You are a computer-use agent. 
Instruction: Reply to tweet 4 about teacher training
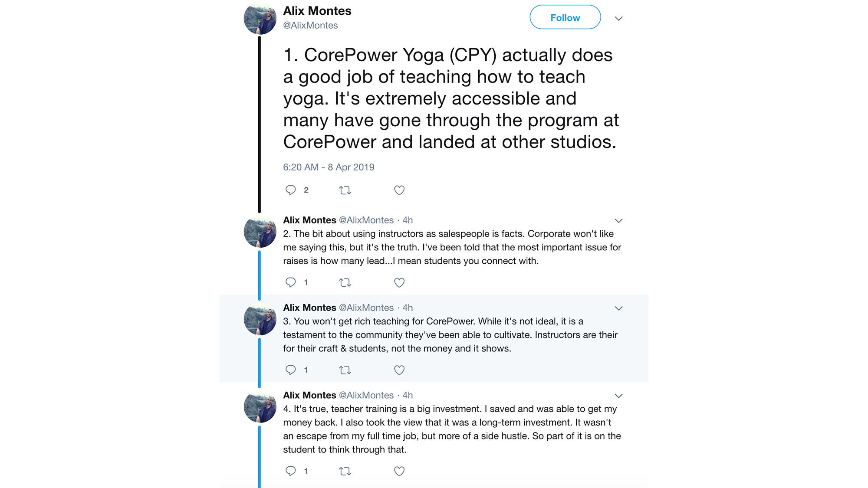coord(290,471)
